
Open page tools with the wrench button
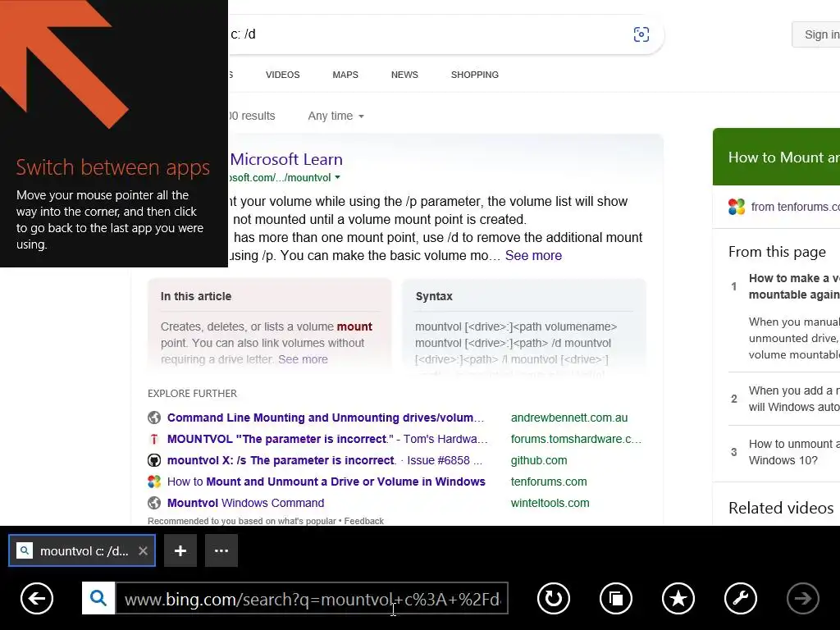coord(741,598)
